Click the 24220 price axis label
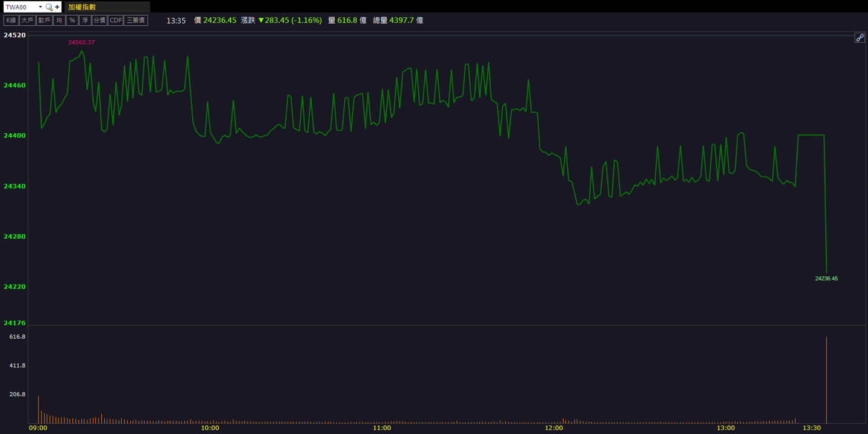This screenshot has width=868, height=434. coord(14,287)
